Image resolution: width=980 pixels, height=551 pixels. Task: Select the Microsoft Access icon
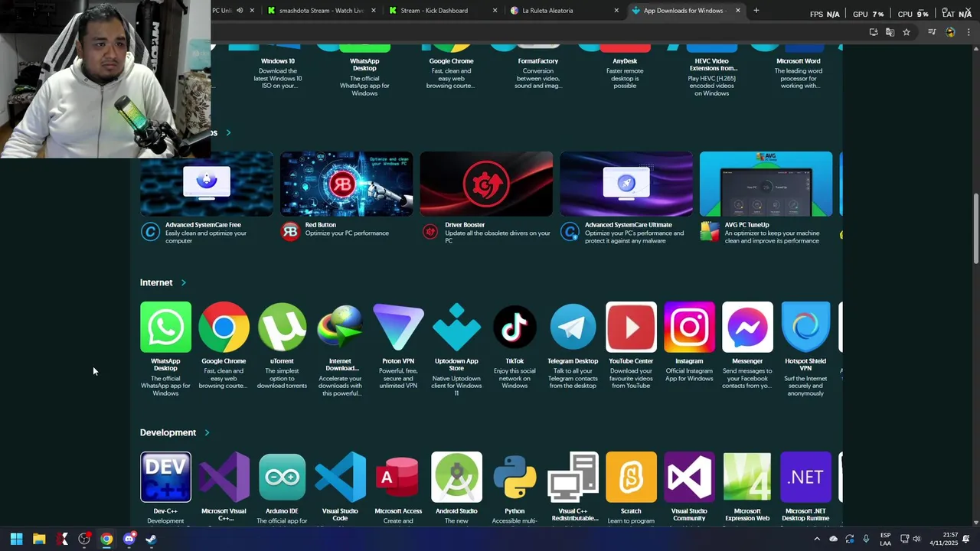tap(398, 477)
